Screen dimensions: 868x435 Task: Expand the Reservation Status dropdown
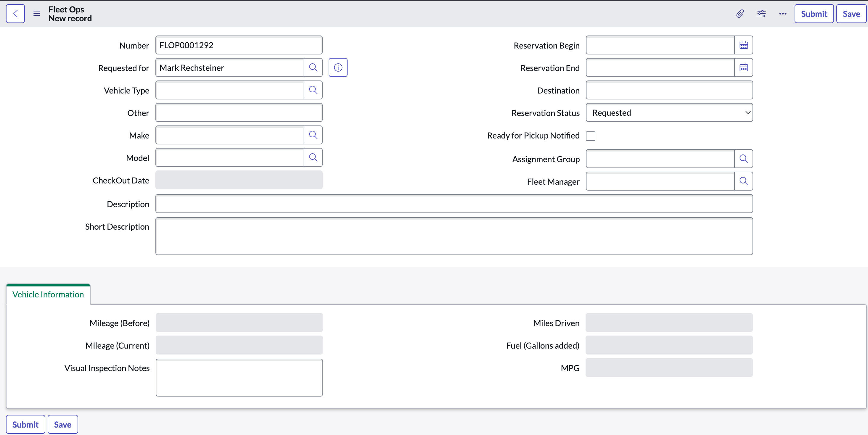(669, 113)
